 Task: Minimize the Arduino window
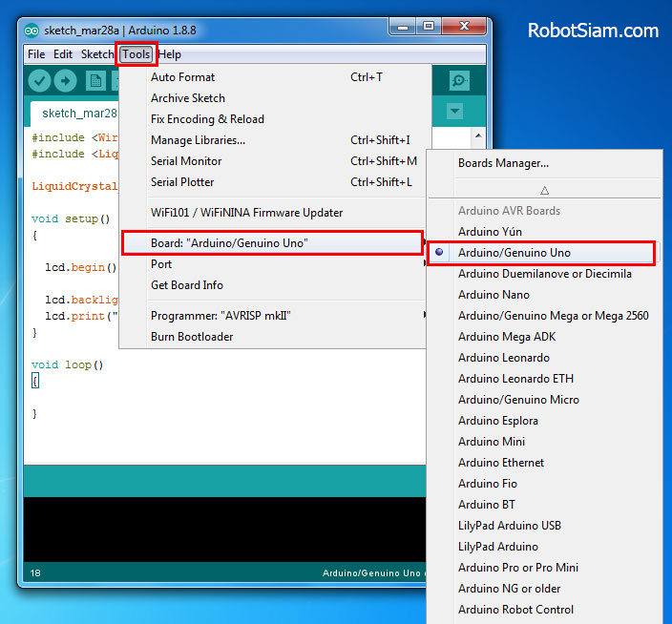click(403, 27)
